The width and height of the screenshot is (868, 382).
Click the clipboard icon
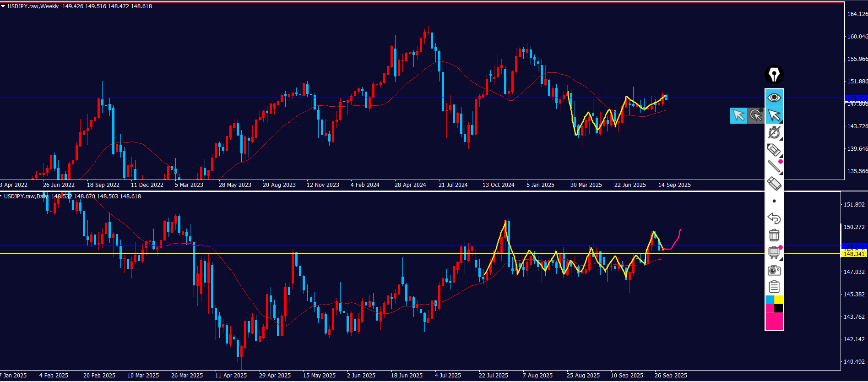click(774, 287)
